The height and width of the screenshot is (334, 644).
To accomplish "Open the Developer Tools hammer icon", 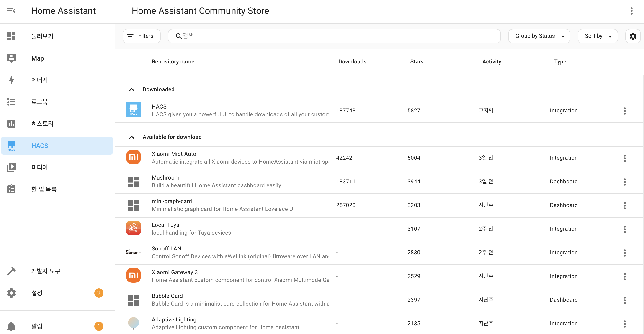I will click(x=11, y=271).
